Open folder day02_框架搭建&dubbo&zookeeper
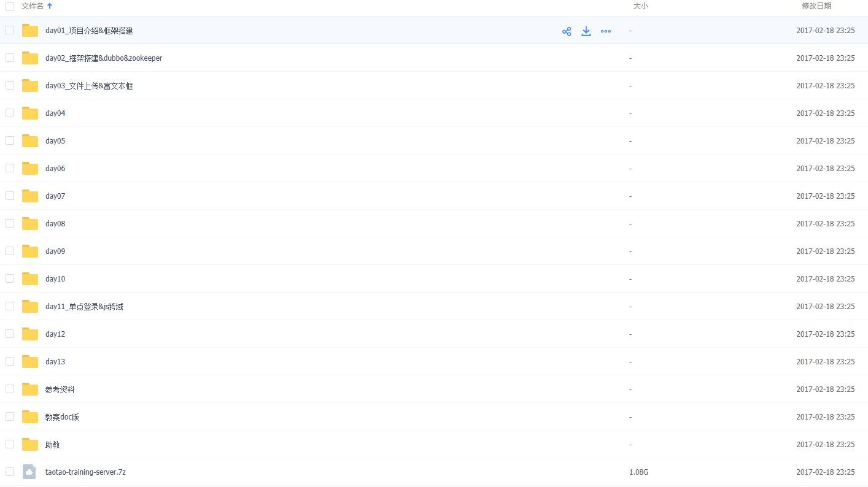This screenshot has height=487, width=868. coord(104,58)
